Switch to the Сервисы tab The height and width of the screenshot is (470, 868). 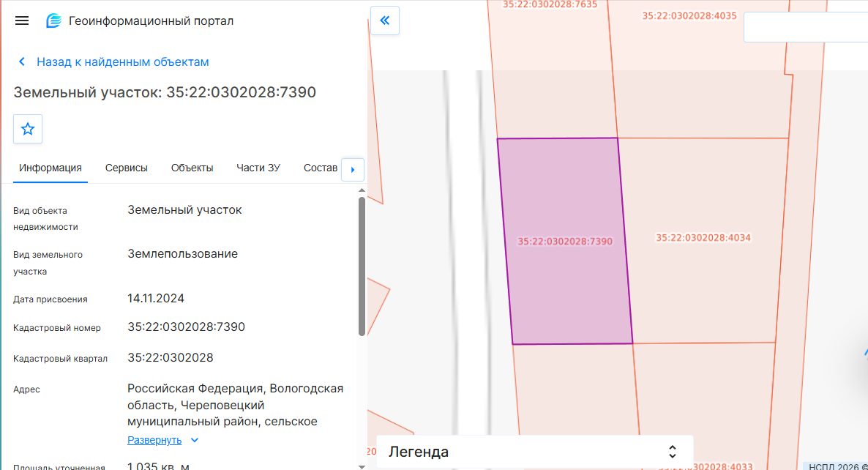coord(126,168)
